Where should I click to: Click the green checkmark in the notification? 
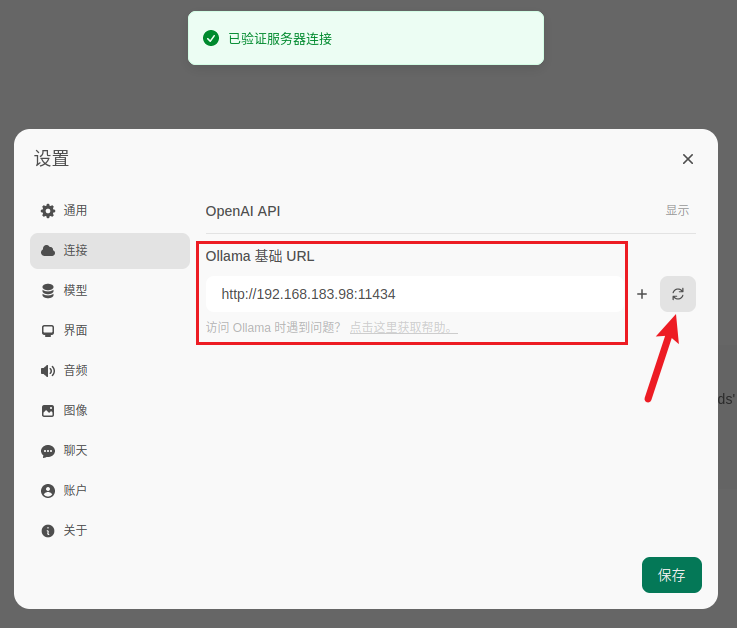tap(211, 38)
